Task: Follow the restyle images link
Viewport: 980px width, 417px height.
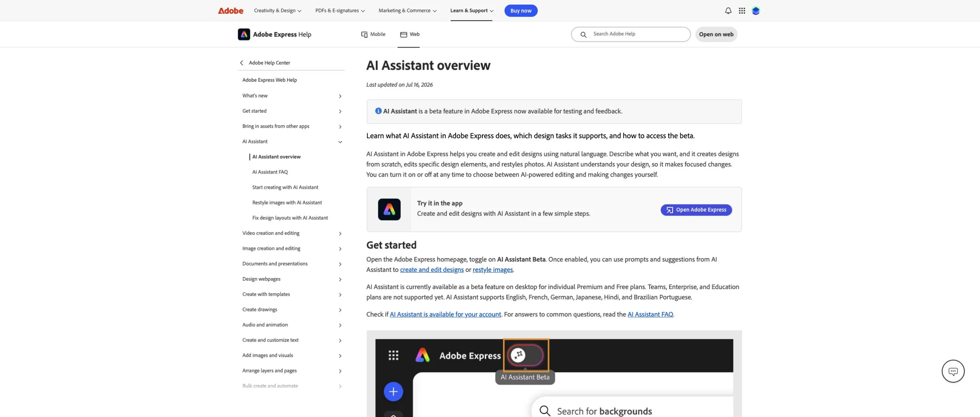Action: click(x=493, y=270)
